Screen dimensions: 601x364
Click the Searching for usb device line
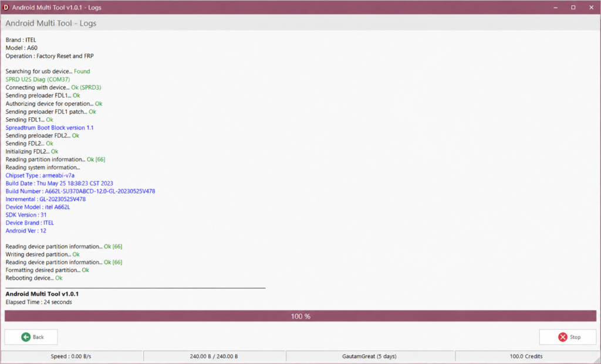pyautogui.click(x=48, y=71)
